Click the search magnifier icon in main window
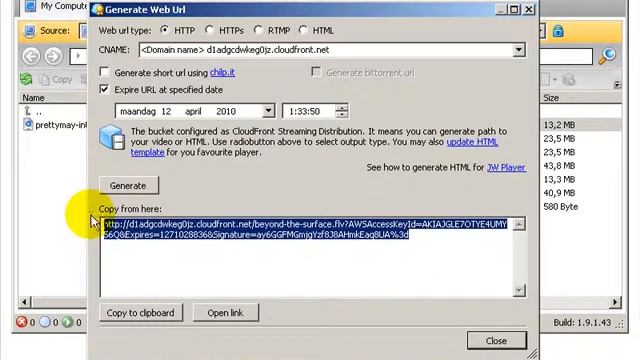Screen dimensions: 640x360 pos(607,56)
